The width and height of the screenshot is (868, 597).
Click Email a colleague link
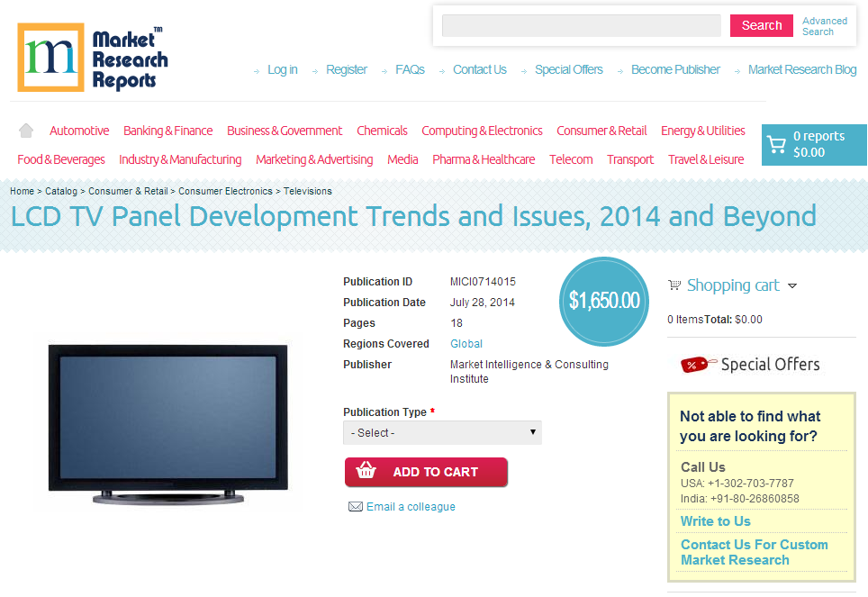coord(411,507)
